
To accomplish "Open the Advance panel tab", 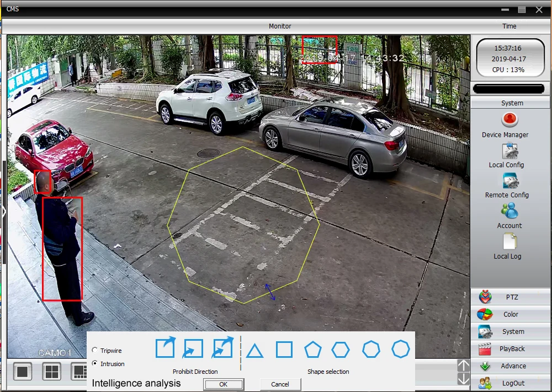I will (511, 366).
